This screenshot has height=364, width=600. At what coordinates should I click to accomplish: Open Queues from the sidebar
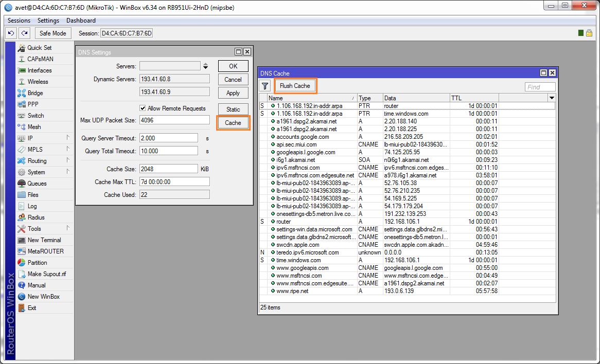coord(37,184)
